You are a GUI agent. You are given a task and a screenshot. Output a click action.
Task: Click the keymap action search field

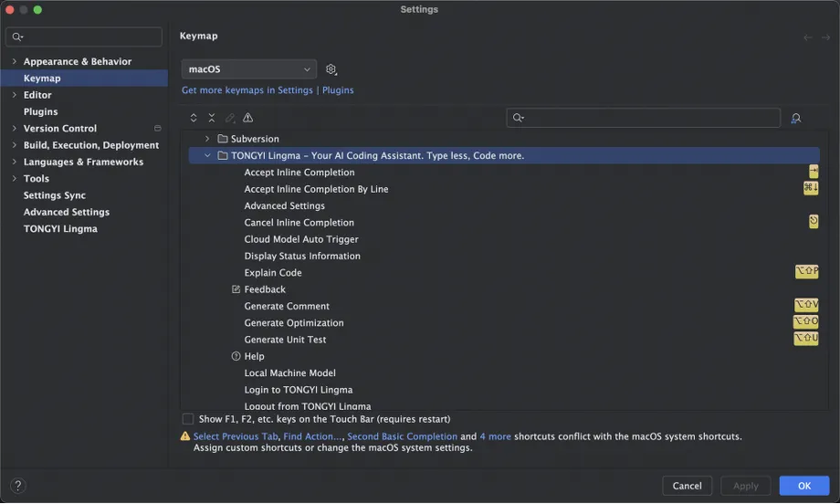point(650,118)
